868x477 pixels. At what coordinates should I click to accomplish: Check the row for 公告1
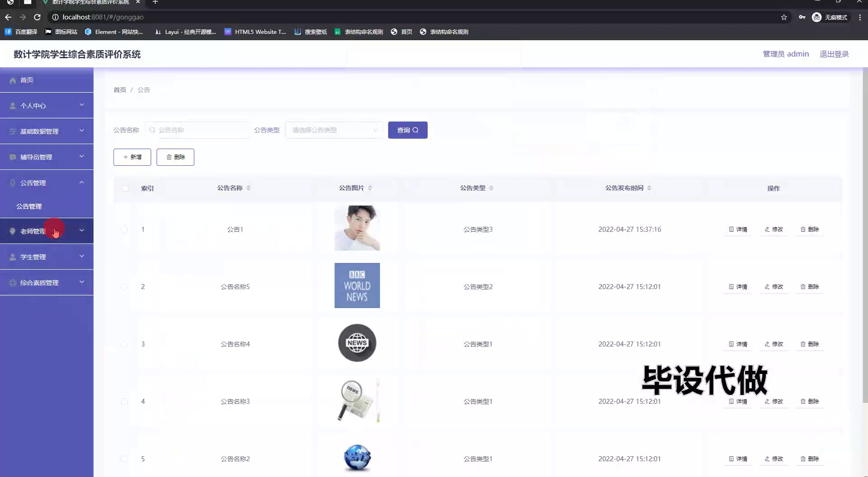coord(124,229)
